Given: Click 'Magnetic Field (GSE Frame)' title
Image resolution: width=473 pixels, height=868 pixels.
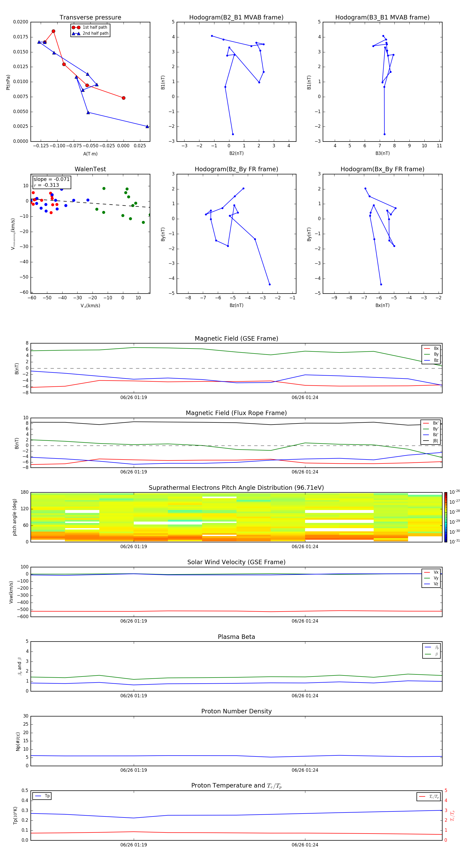Looking at the screenshot, I should point(236,339).
